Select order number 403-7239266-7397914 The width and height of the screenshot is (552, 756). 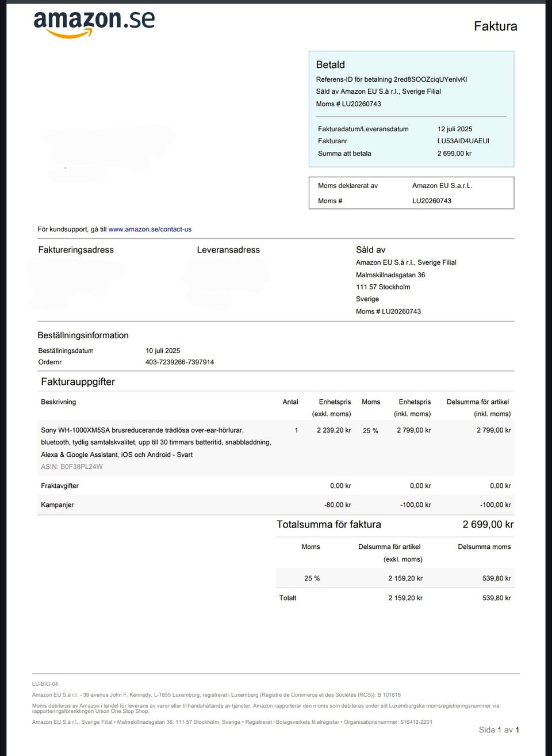coord(179,362)
